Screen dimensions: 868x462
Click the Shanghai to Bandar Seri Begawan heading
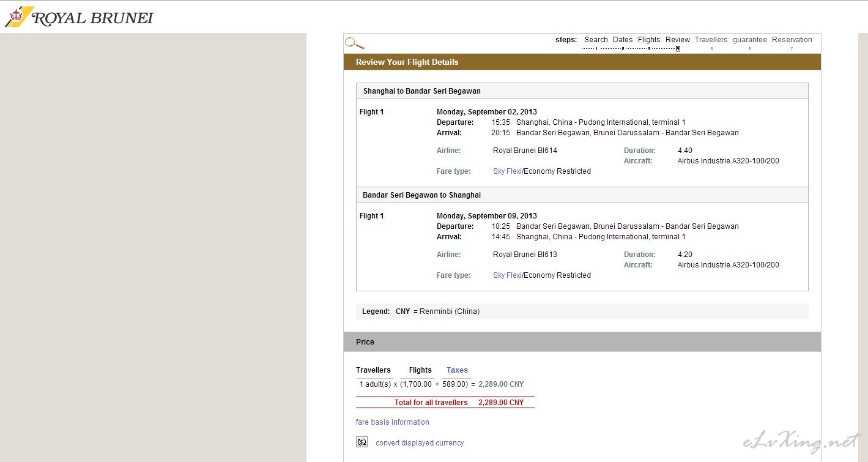click(422, 91)
